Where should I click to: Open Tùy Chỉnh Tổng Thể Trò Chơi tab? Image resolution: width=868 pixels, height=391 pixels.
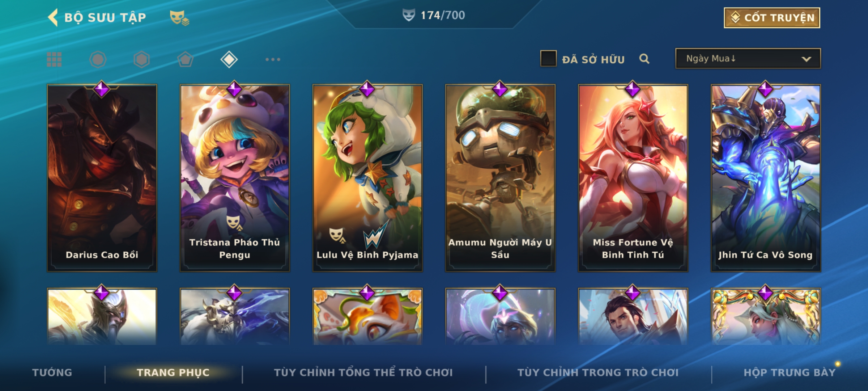[x=363, y=373]
